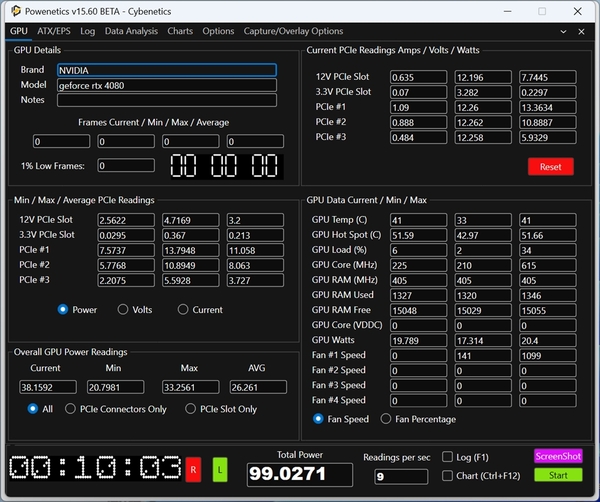The height and width of the screenshot is (502, 600).
Task: Select PCIe Slot Only radio button
Action: [x=192, y=408]
